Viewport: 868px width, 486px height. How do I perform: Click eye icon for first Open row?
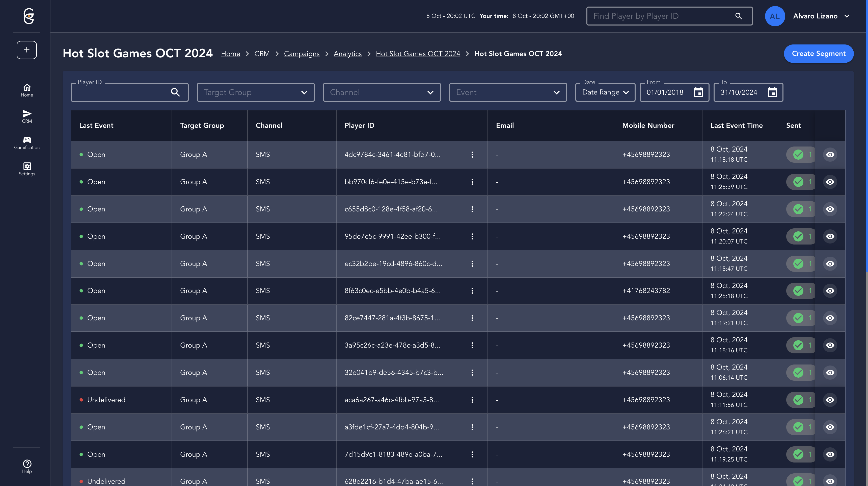pyautogui.click(x=830, y=155)
